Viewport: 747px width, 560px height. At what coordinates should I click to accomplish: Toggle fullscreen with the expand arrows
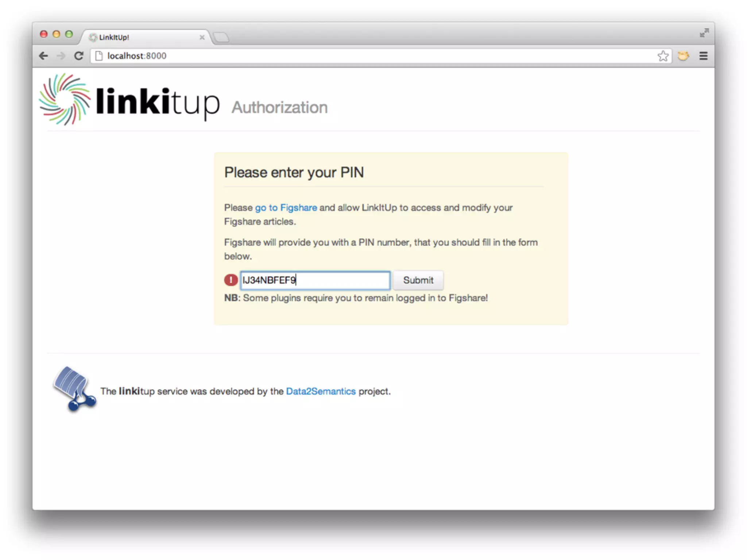click(704, 33)
